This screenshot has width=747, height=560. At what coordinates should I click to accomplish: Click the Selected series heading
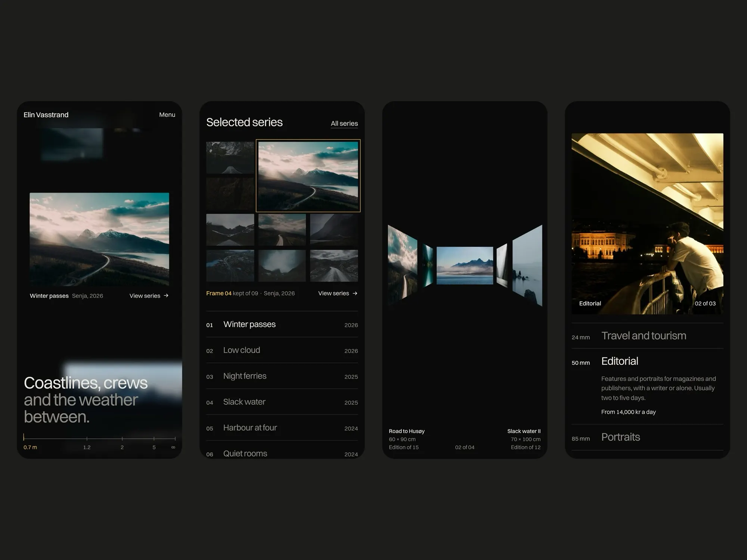coord(244,122)
